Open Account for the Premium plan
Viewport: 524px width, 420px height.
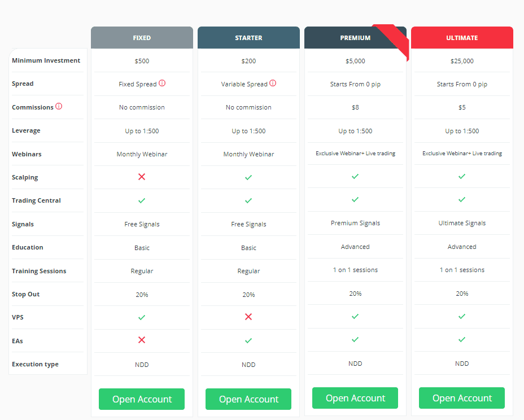tap(355, 398)
